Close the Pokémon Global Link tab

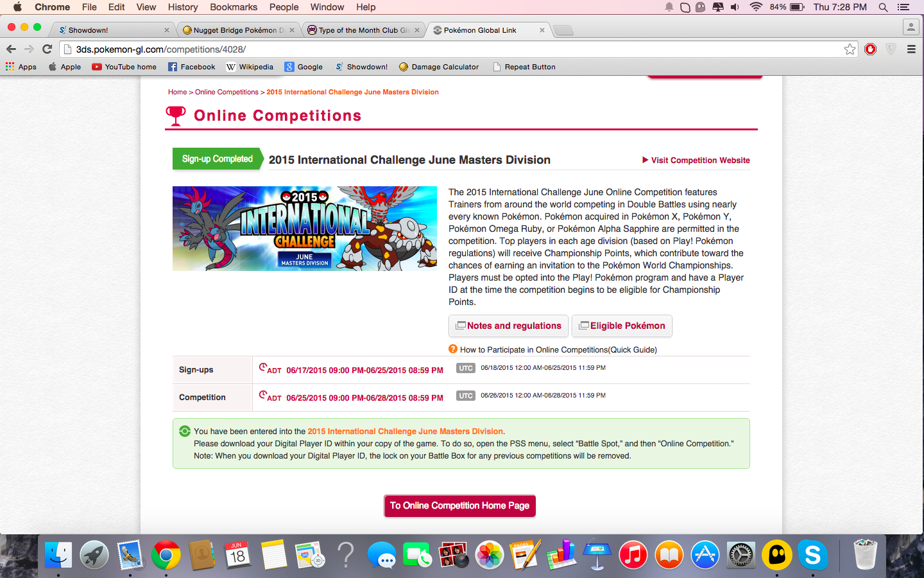click(542, 30)
